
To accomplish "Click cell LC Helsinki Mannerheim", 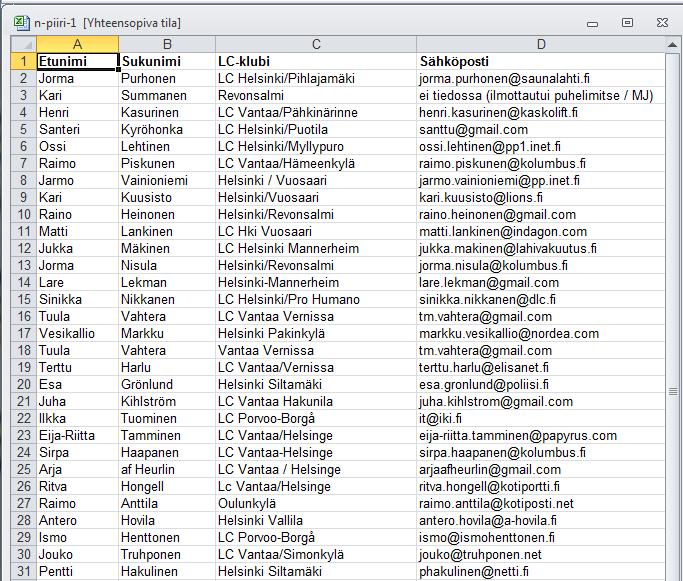I will pyautogui.click(x=316, y=248).
